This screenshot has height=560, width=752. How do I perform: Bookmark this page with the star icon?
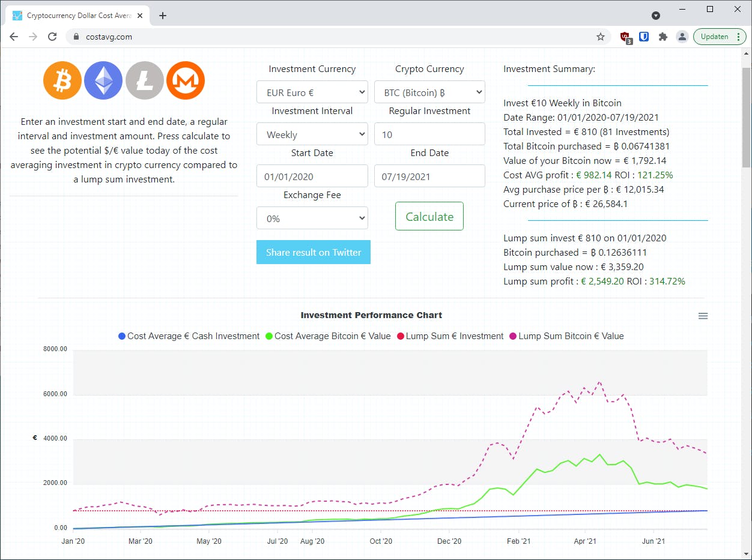click(601, 37)
